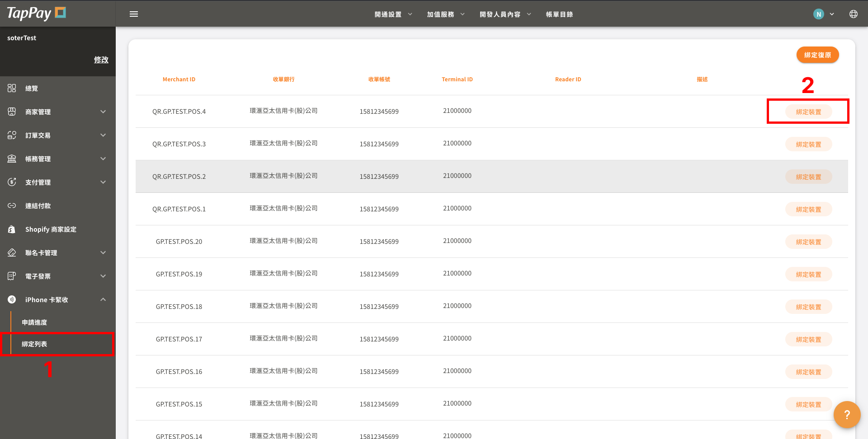The width and height of the screenshot is (868, 439).
Task: Click the iPhone 卡緊收 contactless icon
Action: tap(12, 299)
